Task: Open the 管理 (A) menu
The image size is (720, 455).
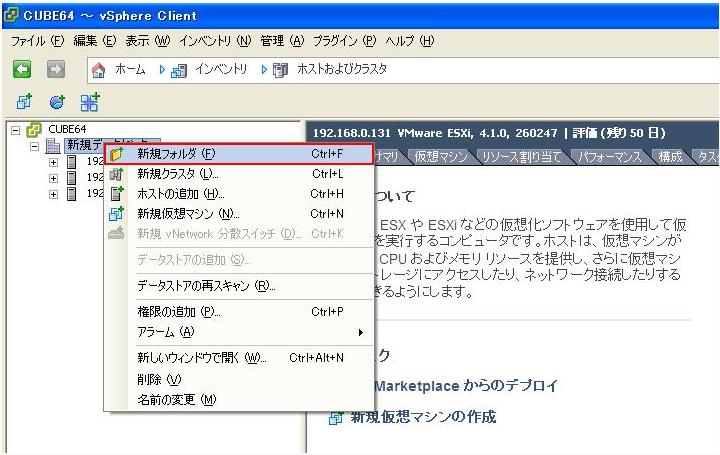Action: [x=282, y=41]
